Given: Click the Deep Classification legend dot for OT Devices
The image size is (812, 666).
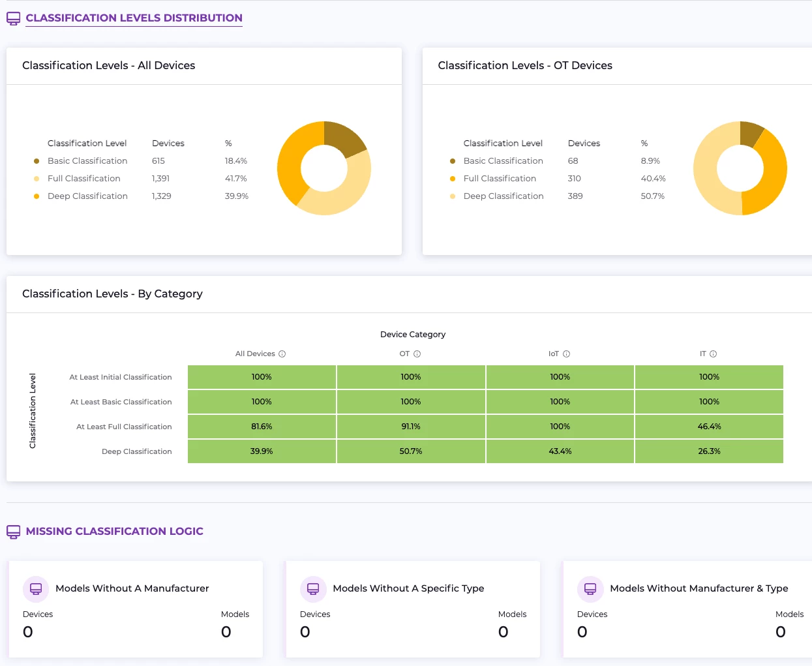Looking at the screenshot, I should tap(453, 196).
